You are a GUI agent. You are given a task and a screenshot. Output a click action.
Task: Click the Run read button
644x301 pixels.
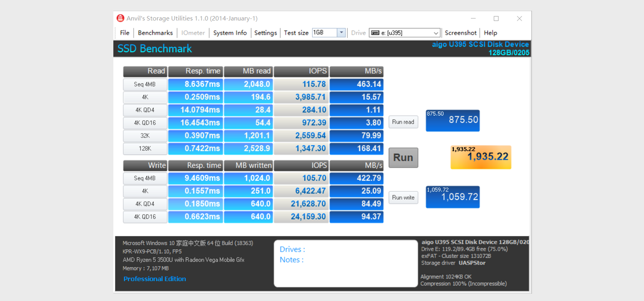pos(403,122)
